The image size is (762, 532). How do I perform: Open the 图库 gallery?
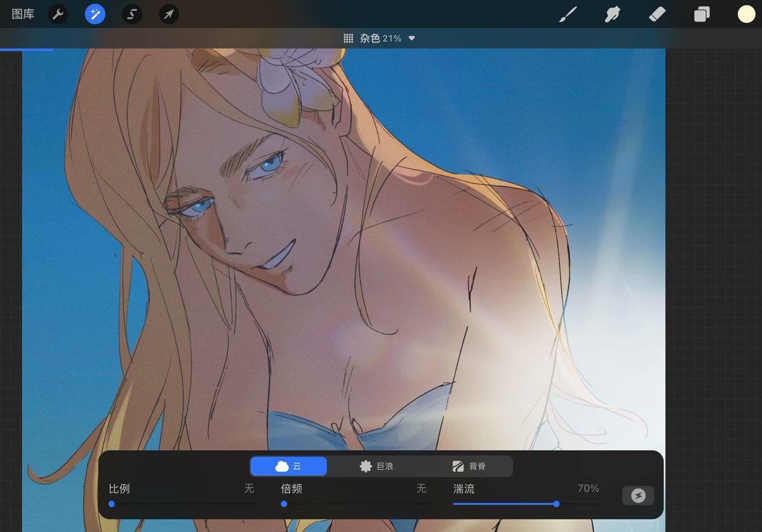coord(23,14)
